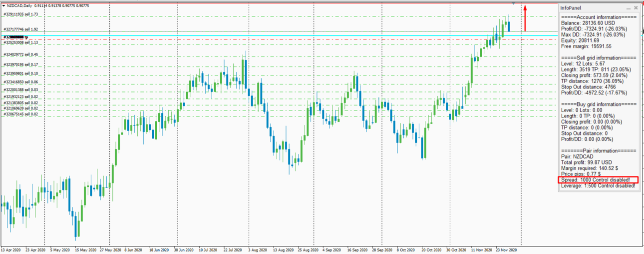Select order #325253008 sell 1.13 label
644x254 pixels.
coord(20,43)
